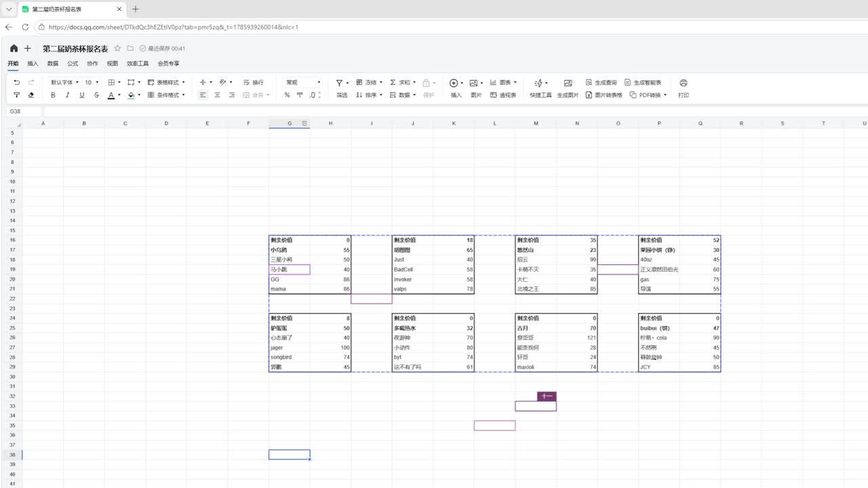
Task: Switch to the 开始 menu tab
Action: coord(14,64)
